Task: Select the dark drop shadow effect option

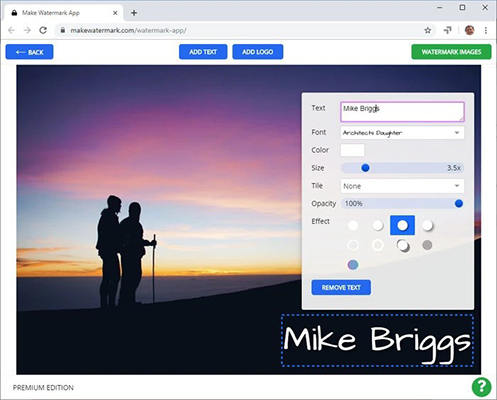Action: [403, 246]
